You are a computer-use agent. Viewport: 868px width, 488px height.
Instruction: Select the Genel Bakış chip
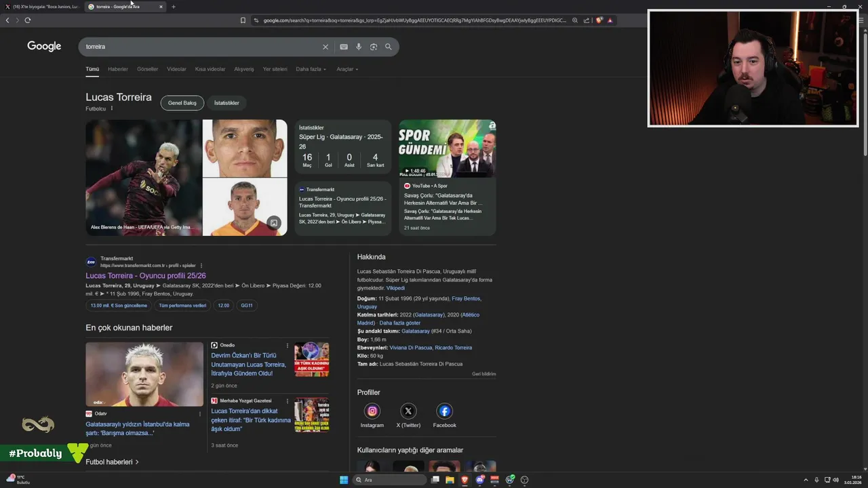pos(182,103)
